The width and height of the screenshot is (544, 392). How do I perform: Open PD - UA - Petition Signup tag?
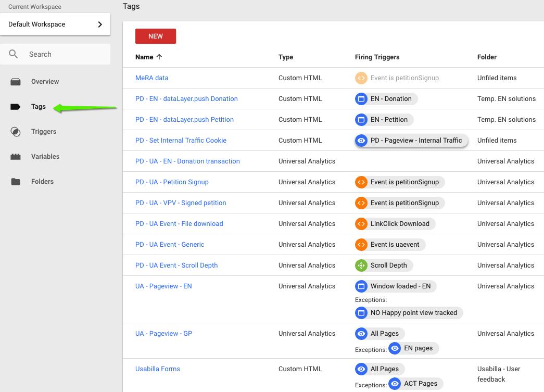tap(172, 182)
